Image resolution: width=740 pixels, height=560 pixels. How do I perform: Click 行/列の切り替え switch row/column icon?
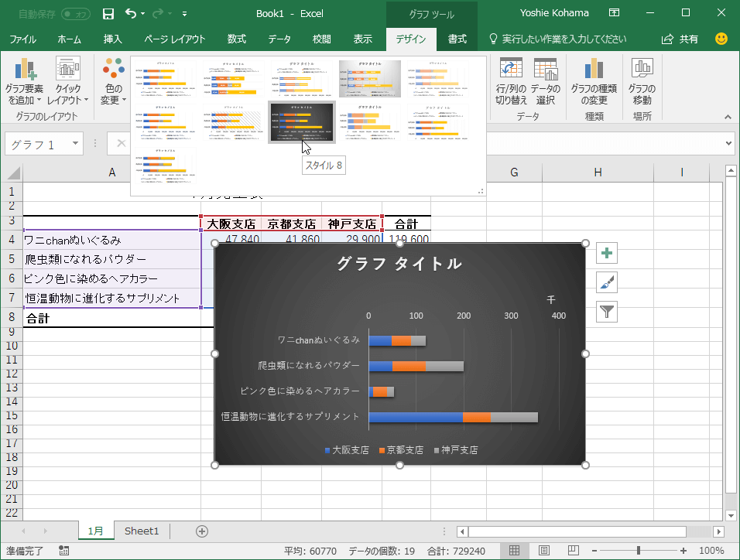511,82
